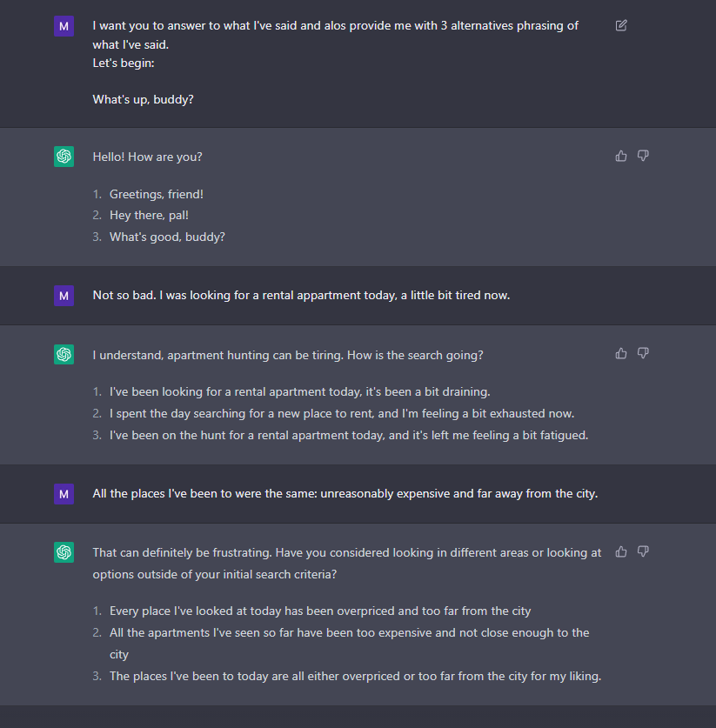716x728 pixels.
Task: Click the ChatGPT logo beside the last reply
Action: coord(64,552)
